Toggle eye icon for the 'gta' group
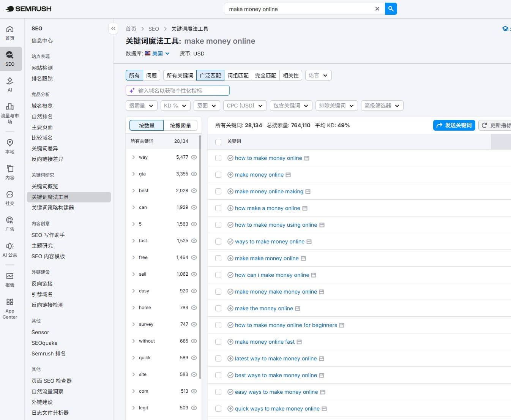This screenshot has height=420, width=511. tap(194, 174)
